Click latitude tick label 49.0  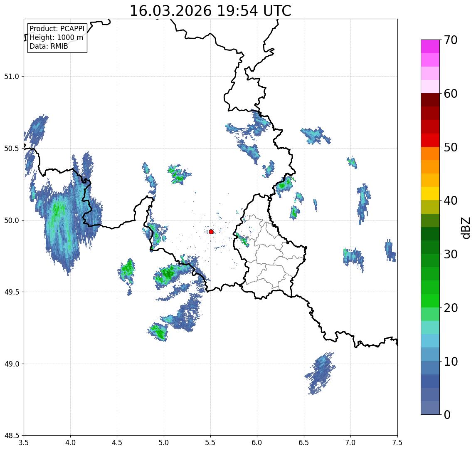[x=12, y=364]
